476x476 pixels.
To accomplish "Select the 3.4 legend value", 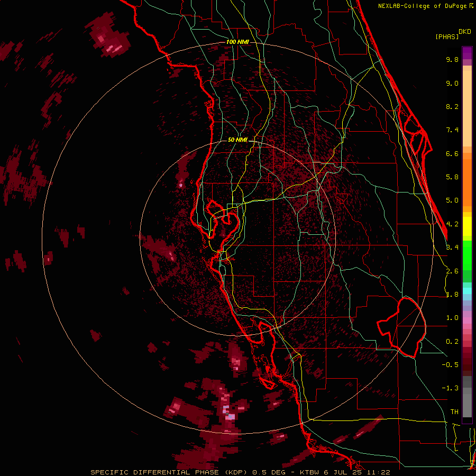I will [452, 248].
